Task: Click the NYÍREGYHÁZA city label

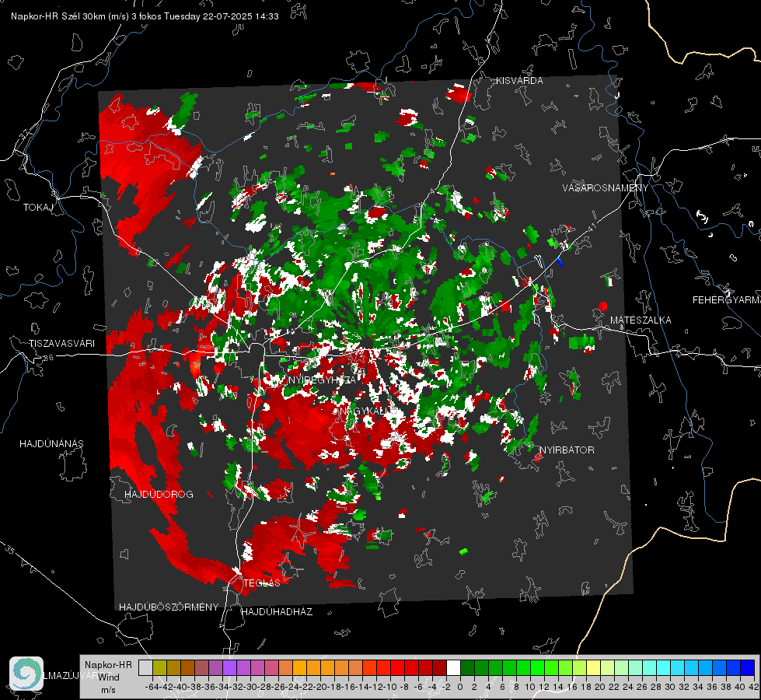Action: pyautogui.click(x=323, y=380)
